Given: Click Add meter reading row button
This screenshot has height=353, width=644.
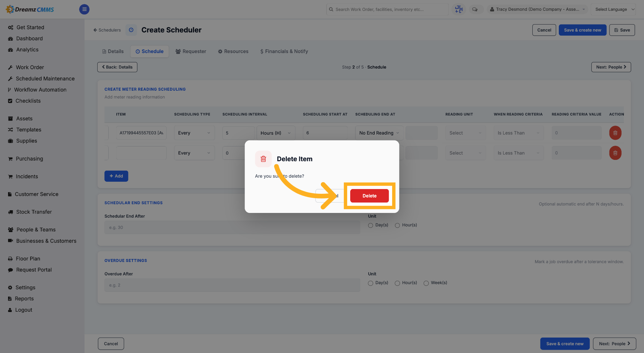Looking at the screenshot, I should click(x=116, y=176).
